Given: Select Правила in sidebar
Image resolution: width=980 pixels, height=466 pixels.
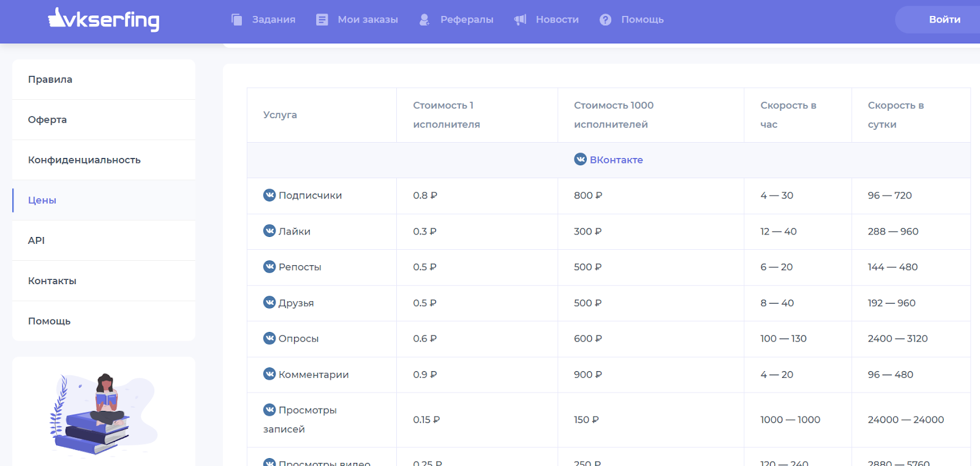Looking at the screenshot, I should (104, 80).
